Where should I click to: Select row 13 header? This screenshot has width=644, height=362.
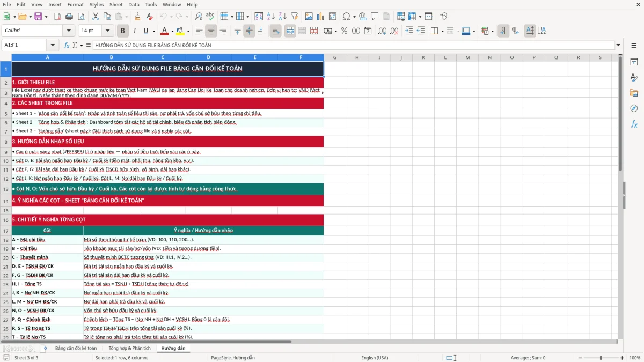click(6, 189)
